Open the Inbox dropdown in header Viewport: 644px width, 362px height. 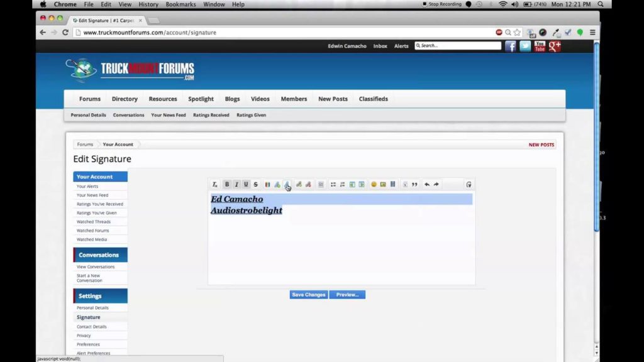point(380,46)
